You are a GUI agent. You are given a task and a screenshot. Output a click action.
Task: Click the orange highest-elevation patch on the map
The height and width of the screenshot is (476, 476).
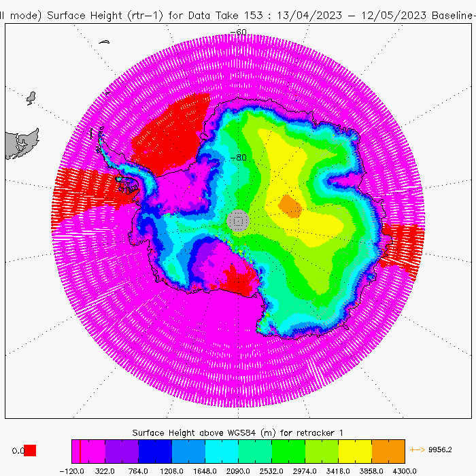pyautogui.click(x=290, y=206)
